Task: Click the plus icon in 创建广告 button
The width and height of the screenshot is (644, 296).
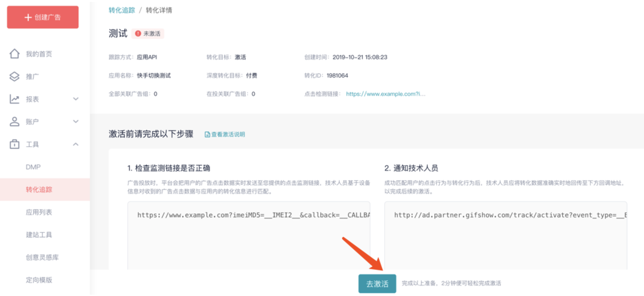Action: pos(28,17)
